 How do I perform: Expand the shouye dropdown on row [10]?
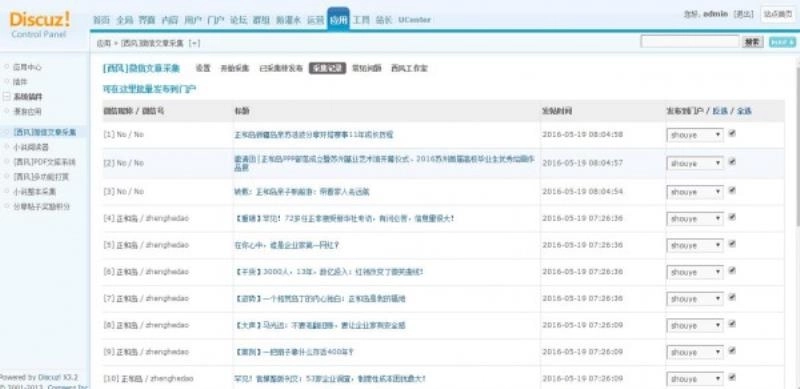click(x=695, y=379)
